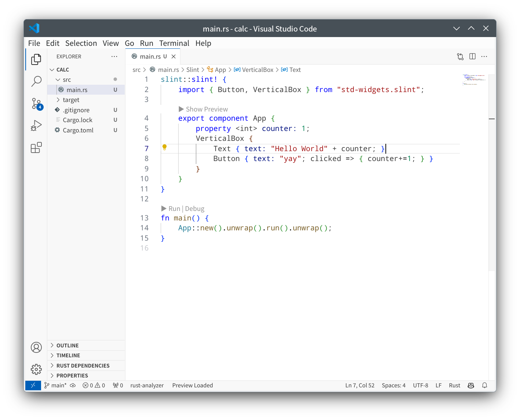This screenshot has width=520, height=420.
Task: Click the Debug code lens above main
Action: [195, 209]
